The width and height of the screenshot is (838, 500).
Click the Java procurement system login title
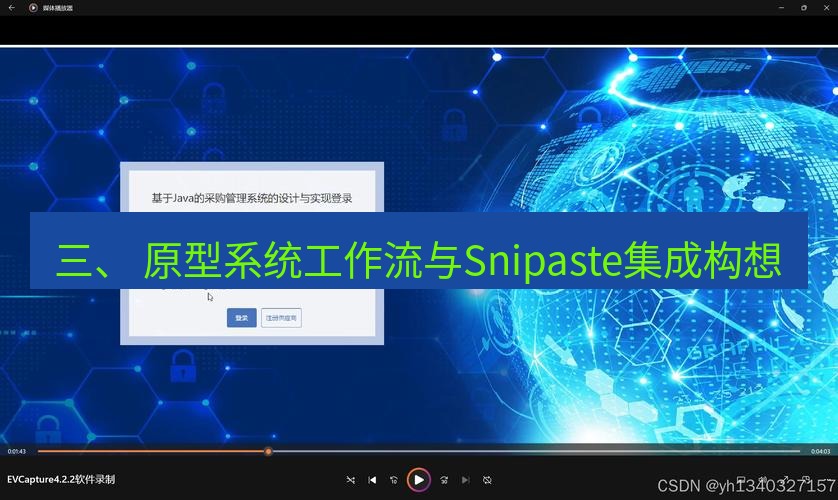click(x=252, y=198)
